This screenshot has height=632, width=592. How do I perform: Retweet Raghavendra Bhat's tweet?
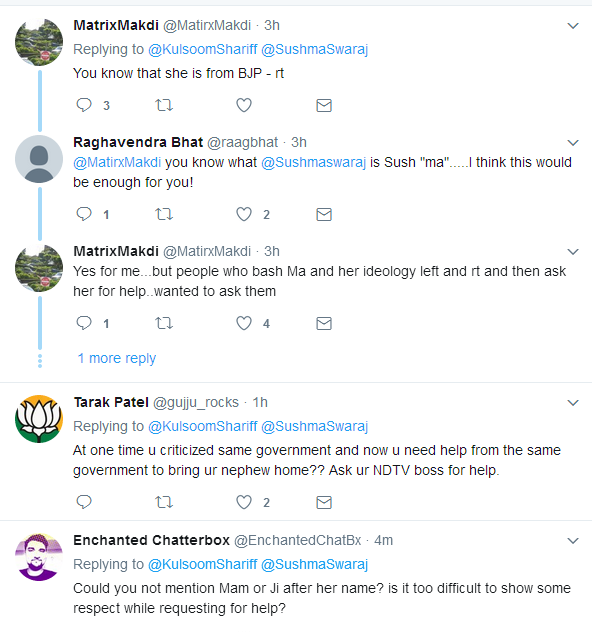click(164, 214)
